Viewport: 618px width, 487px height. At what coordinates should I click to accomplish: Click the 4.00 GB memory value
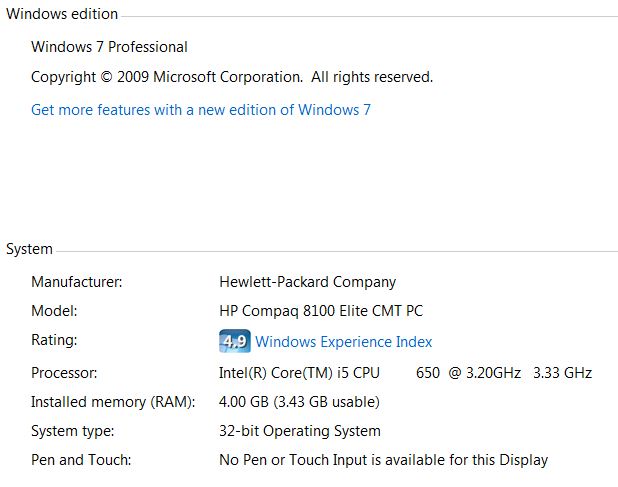coord(299,402)
